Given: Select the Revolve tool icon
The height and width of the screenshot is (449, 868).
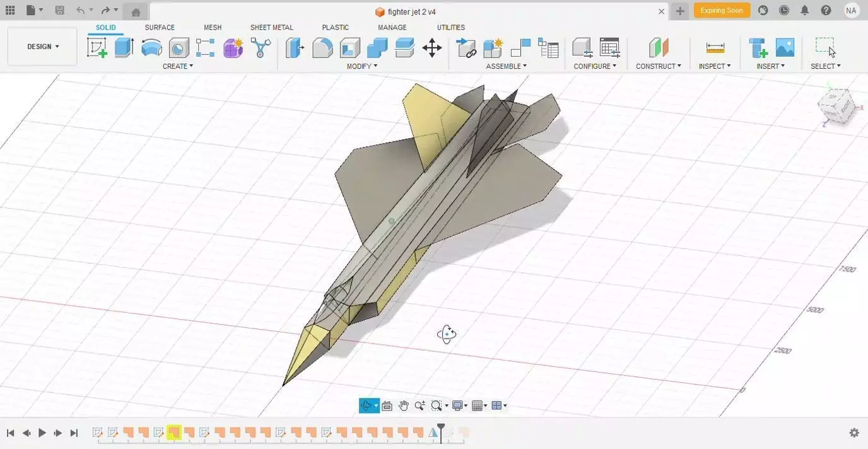Looking at the screenshot, I should 151,48.
